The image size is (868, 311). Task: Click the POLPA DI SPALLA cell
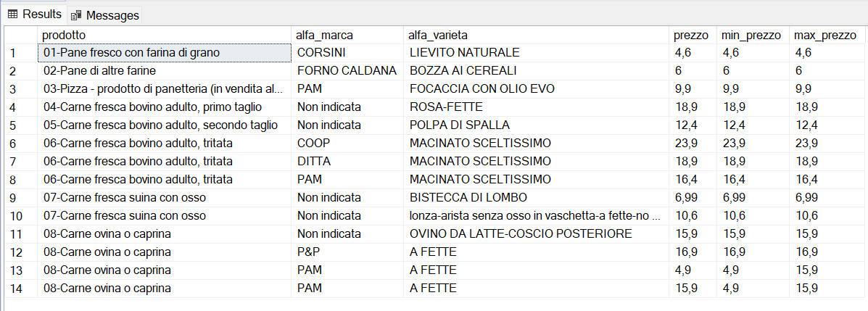point(459,125)
